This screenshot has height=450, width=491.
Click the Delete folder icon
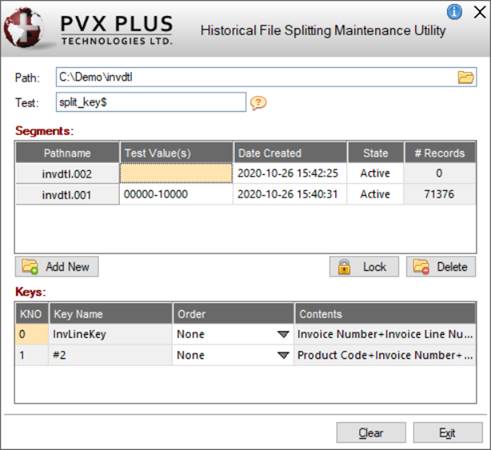[421, 267]
